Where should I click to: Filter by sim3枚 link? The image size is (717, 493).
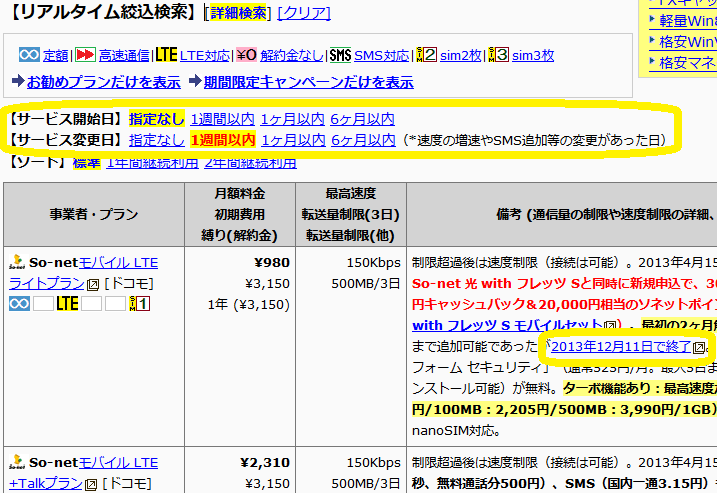[x=533, y=56]
